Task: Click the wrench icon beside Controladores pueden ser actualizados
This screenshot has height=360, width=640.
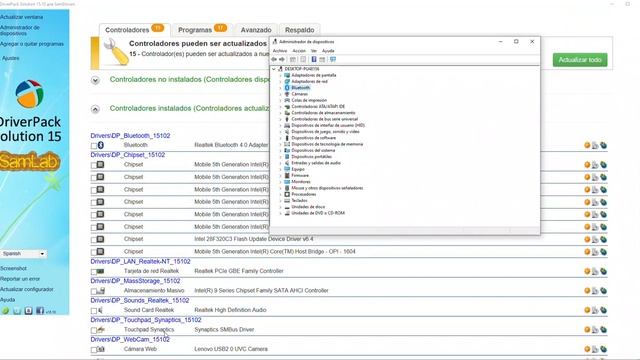Action: (116, 52)
